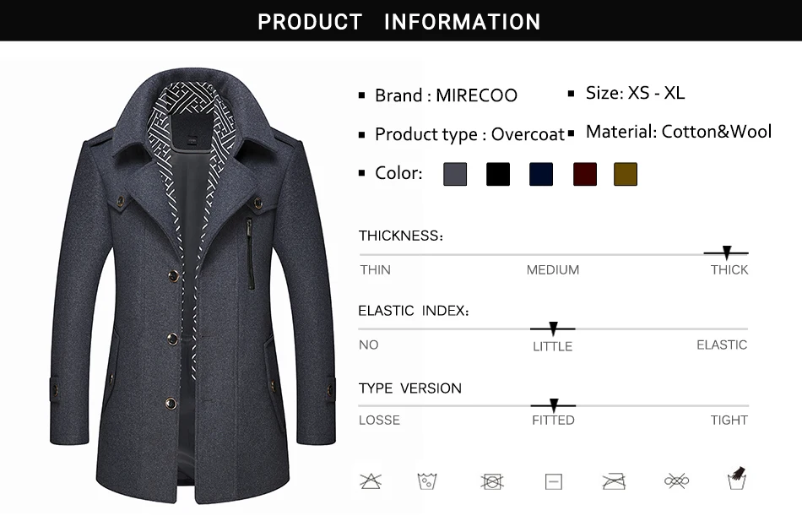Select the black color swatch
The height and width of the screenshot is (532, 802).
498,174
